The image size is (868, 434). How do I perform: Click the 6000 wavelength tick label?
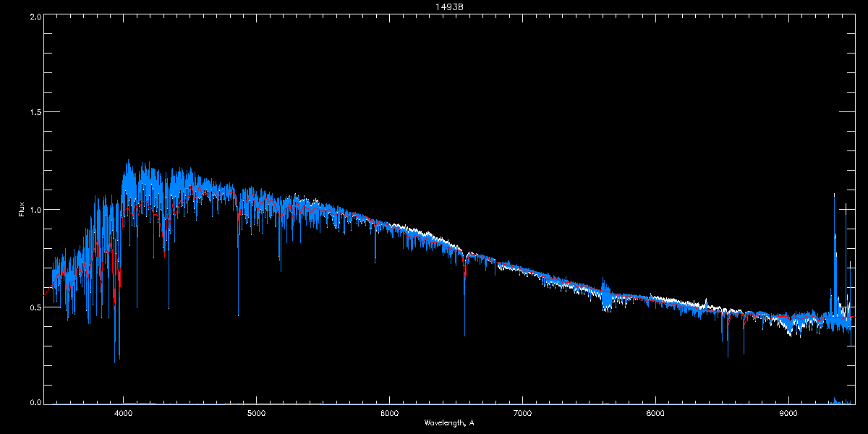(x=390, y=414)
